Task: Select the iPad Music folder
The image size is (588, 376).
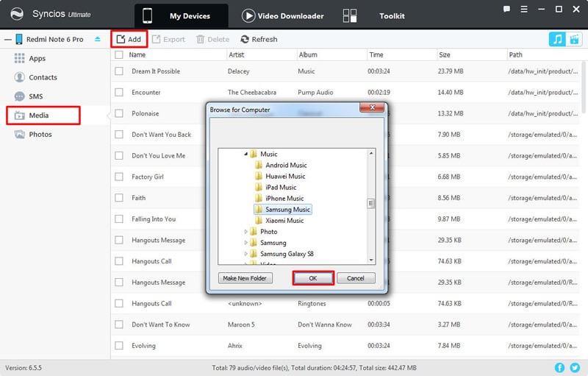Action: (x=281, y=187)
